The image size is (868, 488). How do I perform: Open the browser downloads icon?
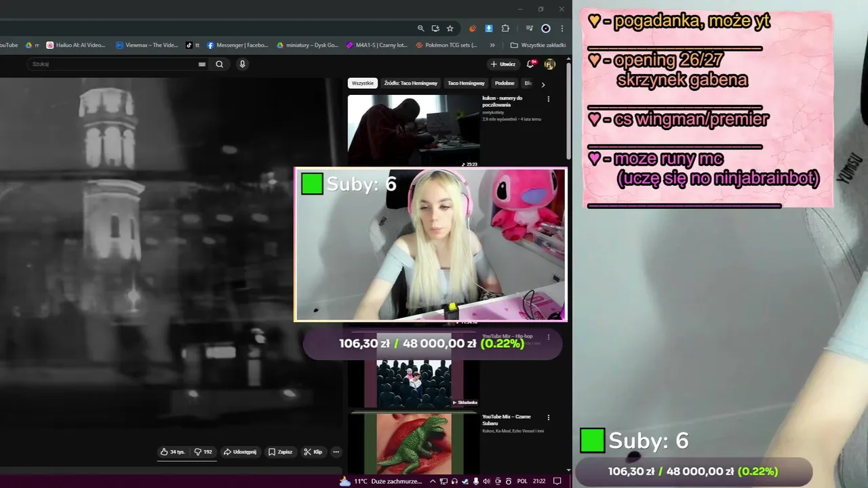pos(489,28)
